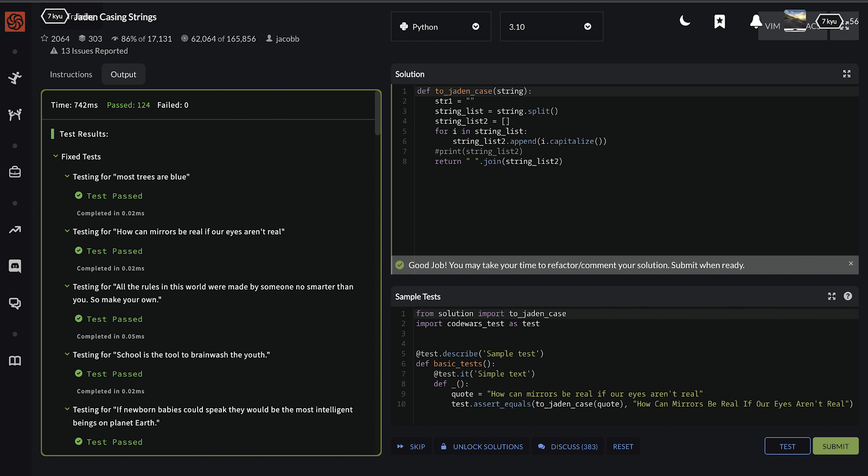Click the star count 2064
The height and width of the screenshot is (476, 868).
click(55, 39)
